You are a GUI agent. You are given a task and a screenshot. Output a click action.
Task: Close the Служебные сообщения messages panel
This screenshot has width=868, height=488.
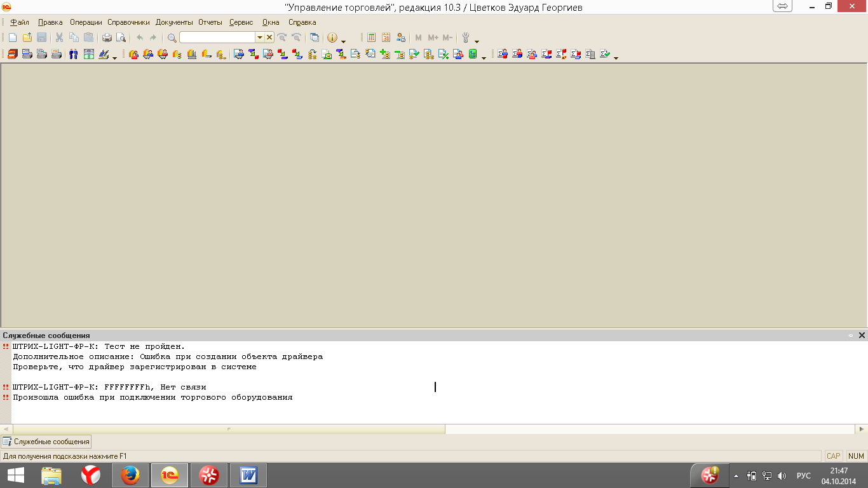tap(862, 335)
